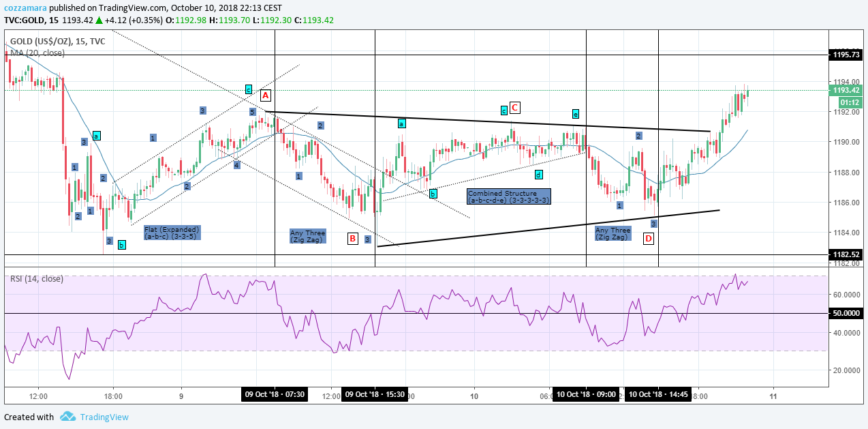Screen dimensions: 868x429
Task: Open the TradingView link in footer
Action: point(104,417)
